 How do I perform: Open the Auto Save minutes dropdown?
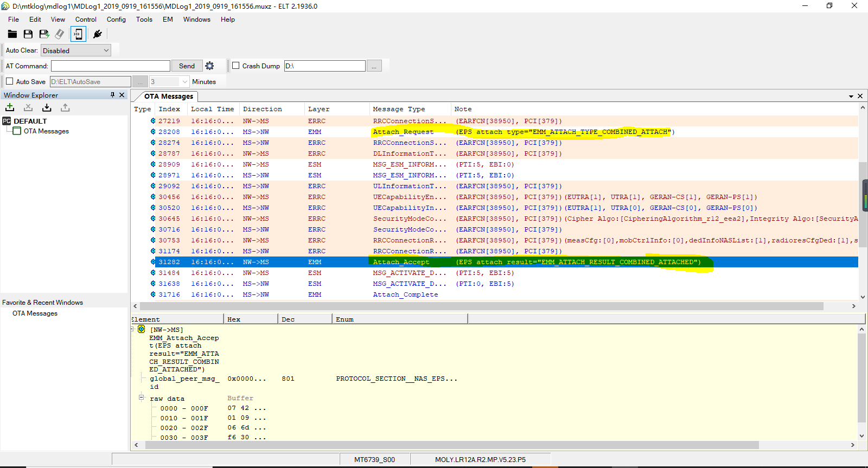pyautogui.click(x=185, y=82)
